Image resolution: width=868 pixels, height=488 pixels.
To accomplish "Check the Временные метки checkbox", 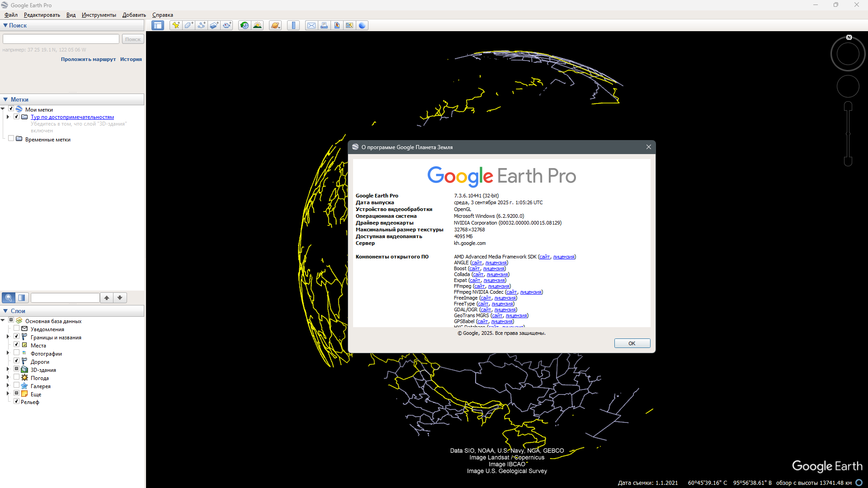I will point(11,139).
